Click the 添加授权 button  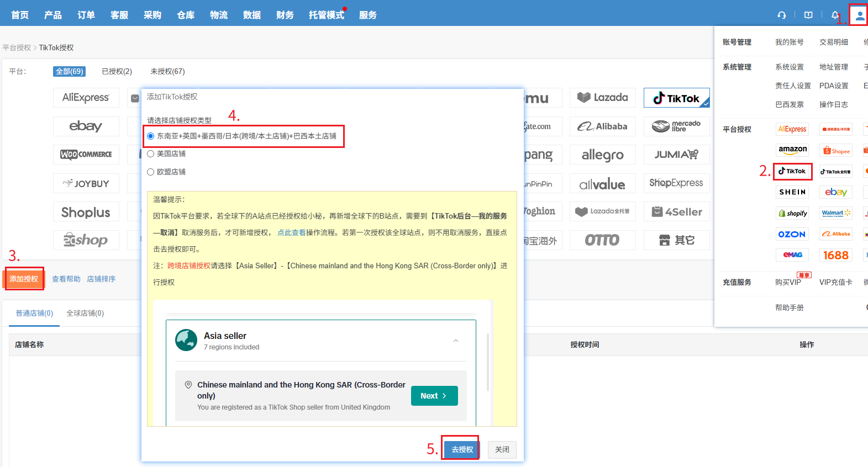tap(24, 279)
